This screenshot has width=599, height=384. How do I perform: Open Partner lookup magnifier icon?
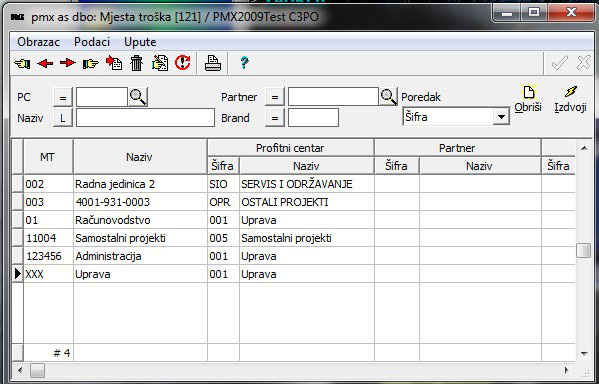(x=389, y=97)
